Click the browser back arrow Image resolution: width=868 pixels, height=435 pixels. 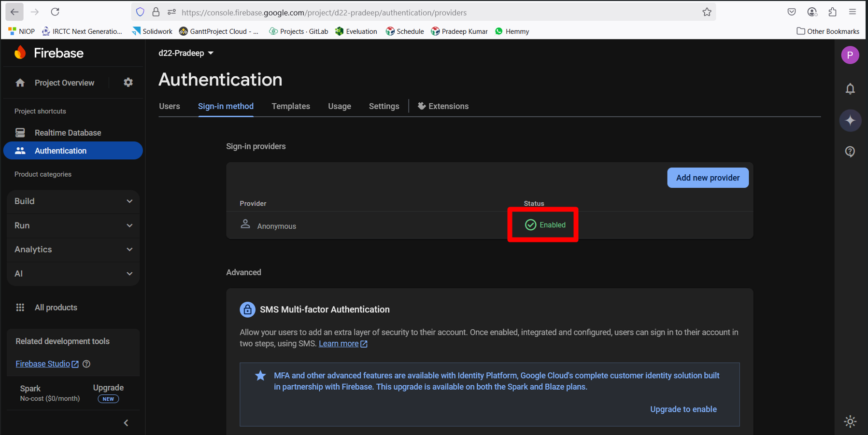[14, 12]
